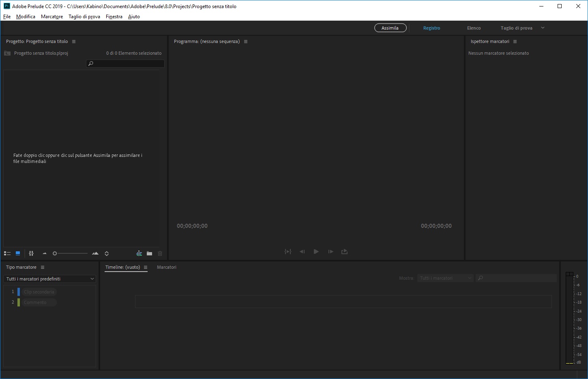Expand the Tutti i marcatori predefiniti dropdown

click(x=50, y=279)
